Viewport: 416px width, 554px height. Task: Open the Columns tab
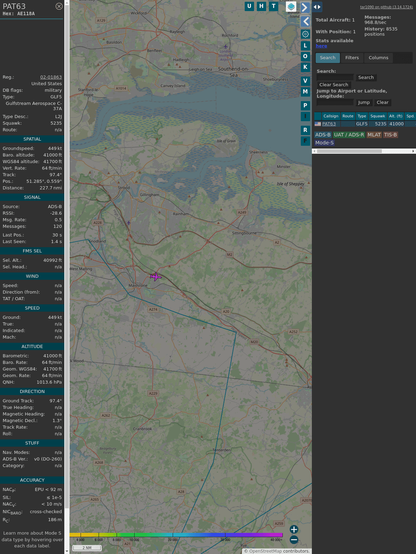coord(378,58)
